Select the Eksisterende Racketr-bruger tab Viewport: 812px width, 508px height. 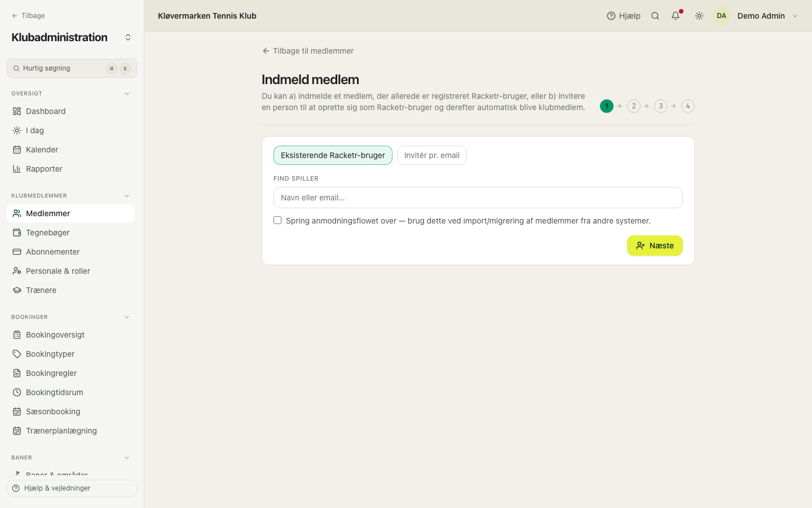coord(333,155)
